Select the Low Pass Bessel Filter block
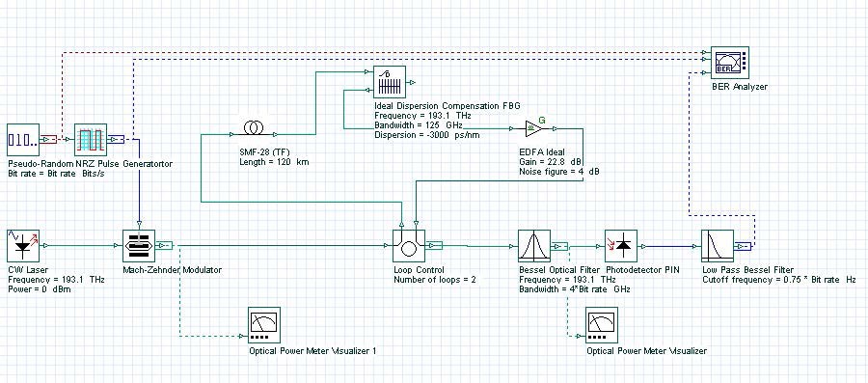This screenshot has width=868, height=383. [718, 245]
